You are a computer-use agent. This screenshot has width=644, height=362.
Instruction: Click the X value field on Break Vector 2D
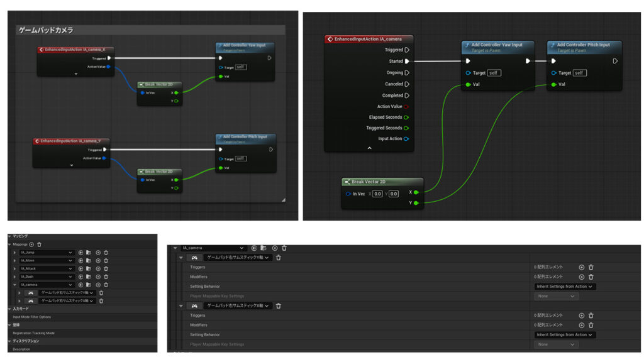[377, 194]
